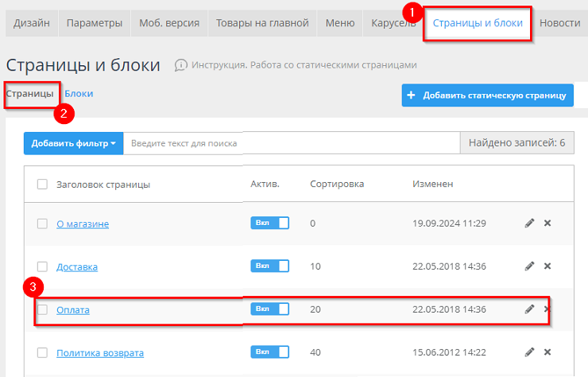
Task: Click the pencil edit icon for О магазине
Action: tap(530, 223)
